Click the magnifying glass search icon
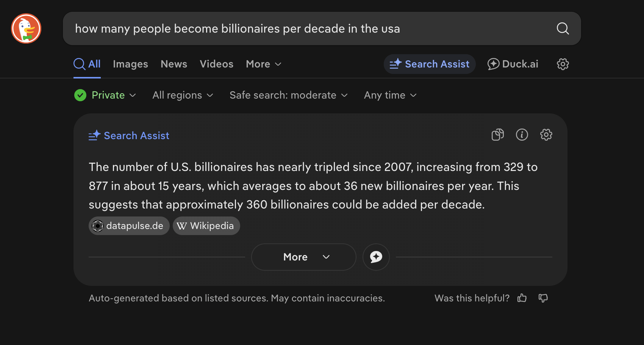Image resolution: width=644 pixels, height=345 pixels. pyautogui.click(x=563, y=28)
